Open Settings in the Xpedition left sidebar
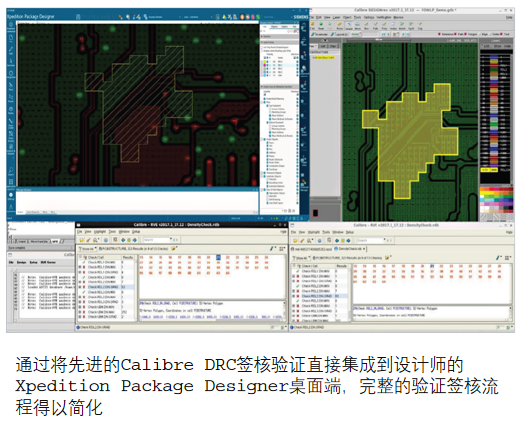The height and width of the screenshot is (428, 521). point(11,196)
